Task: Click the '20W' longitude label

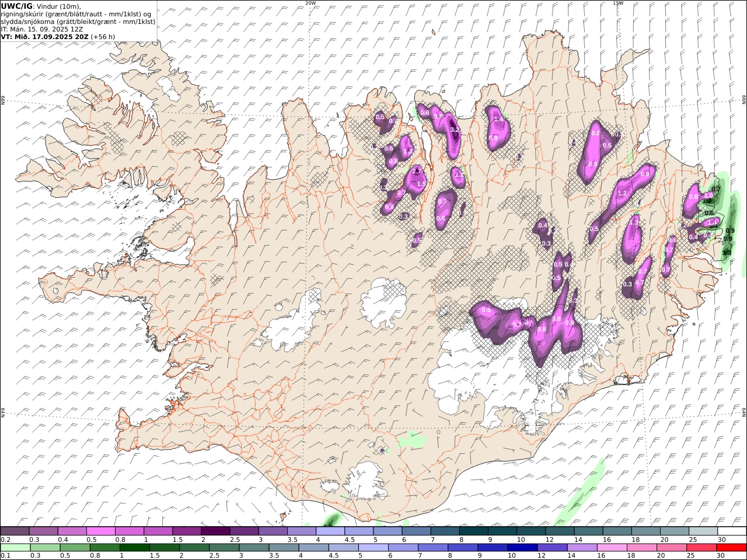Action: [310, 3]
